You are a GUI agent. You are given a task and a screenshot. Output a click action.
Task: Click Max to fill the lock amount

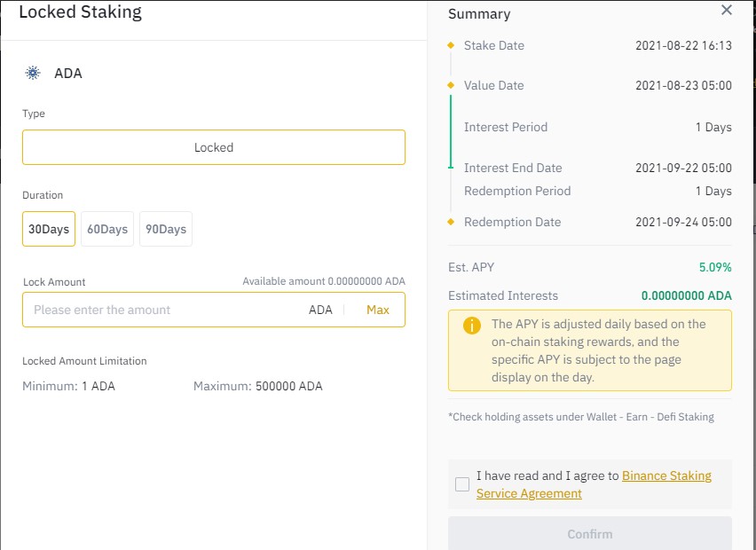[x=377, y=310]
